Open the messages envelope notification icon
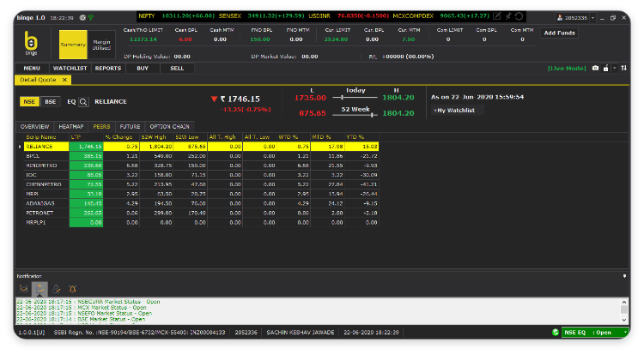Viewport: 644px width, 355px height. [24, 289]
